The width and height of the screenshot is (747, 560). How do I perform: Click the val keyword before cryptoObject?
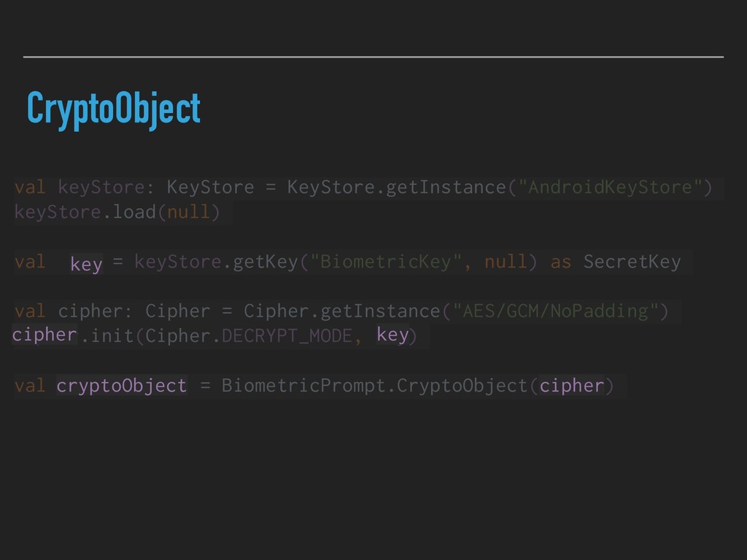[x=29, y=386]
